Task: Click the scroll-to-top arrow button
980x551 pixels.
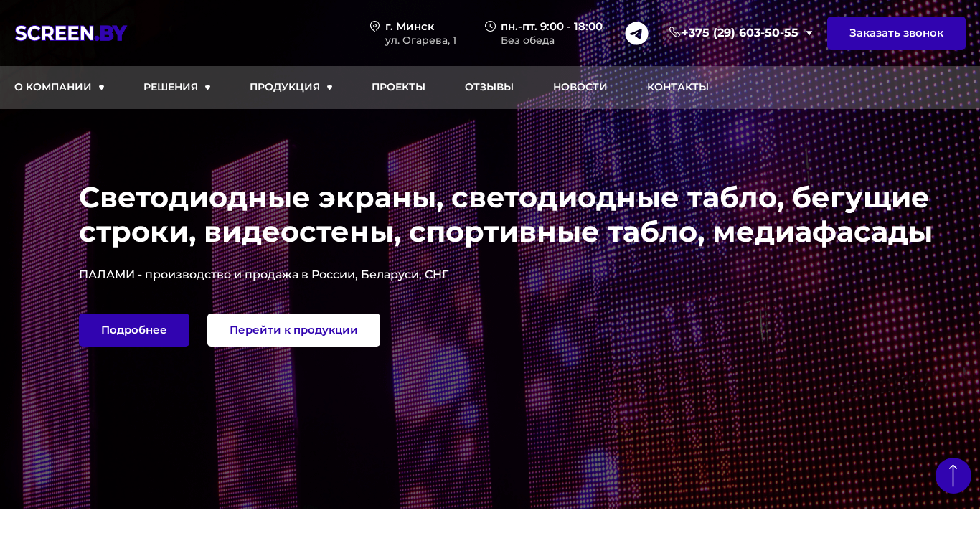Action: [x=953, y=476]
